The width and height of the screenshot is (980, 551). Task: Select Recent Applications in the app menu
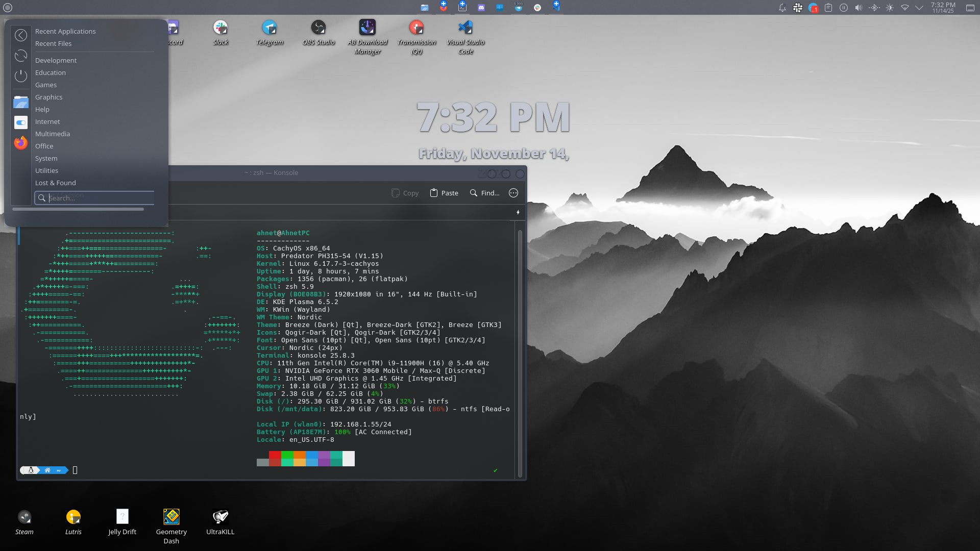pos(65,31)
